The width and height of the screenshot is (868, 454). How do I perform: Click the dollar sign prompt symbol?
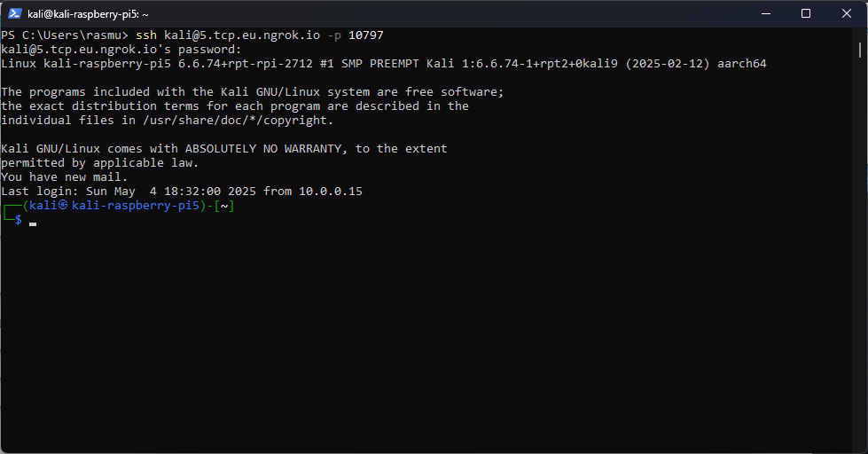coord(19,220)
